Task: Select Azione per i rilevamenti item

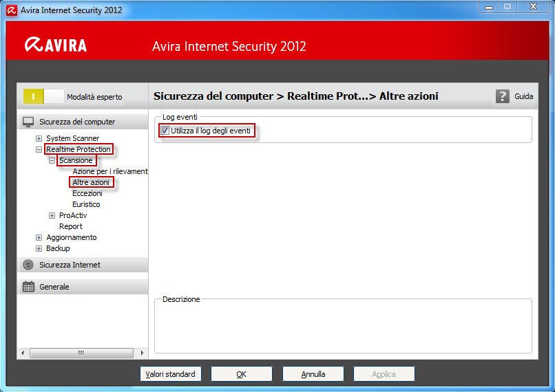Action: (x=110, y=171)
